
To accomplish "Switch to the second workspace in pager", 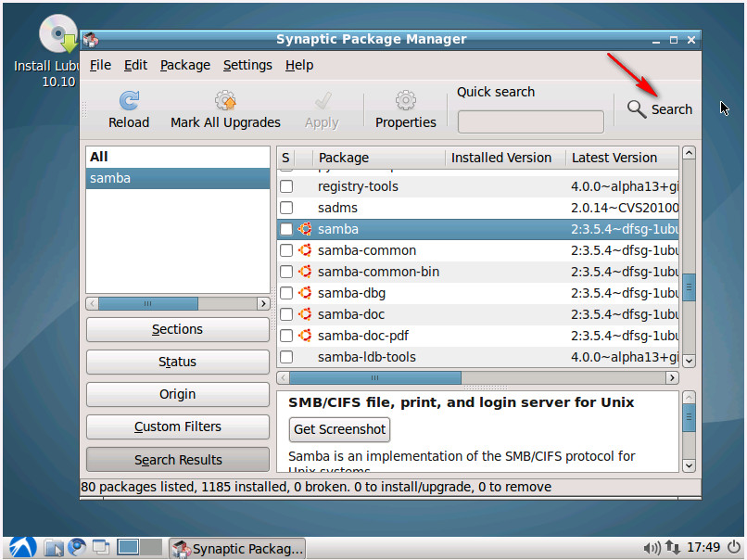I will [x=151, y=548].
